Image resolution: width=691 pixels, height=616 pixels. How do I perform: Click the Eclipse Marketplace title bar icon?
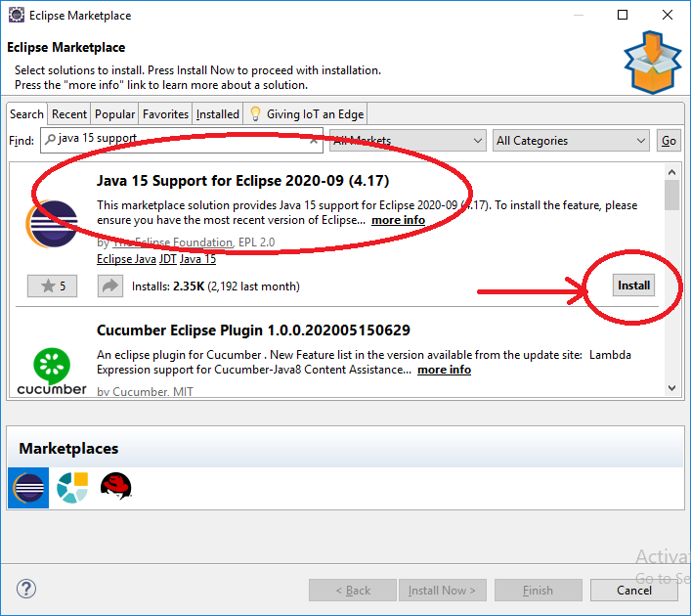pyautogui.click(x=17, y=15)
